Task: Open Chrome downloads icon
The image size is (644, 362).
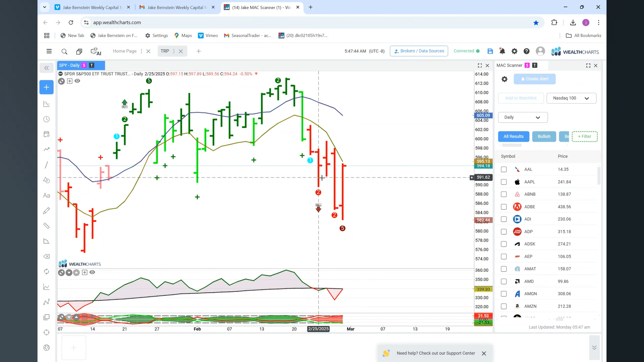Action: [573, 22]
